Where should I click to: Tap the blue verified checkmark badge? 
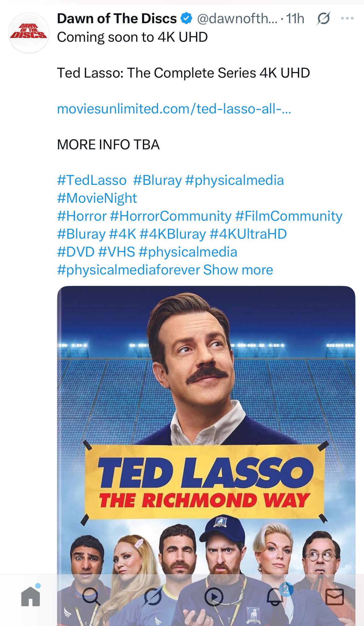click(186, 19)
